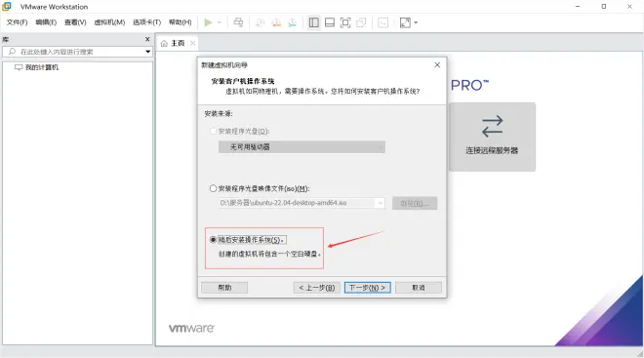Click the 浏览(R)... browse button
Screen dimensions: 644x358
coord(415,203)
